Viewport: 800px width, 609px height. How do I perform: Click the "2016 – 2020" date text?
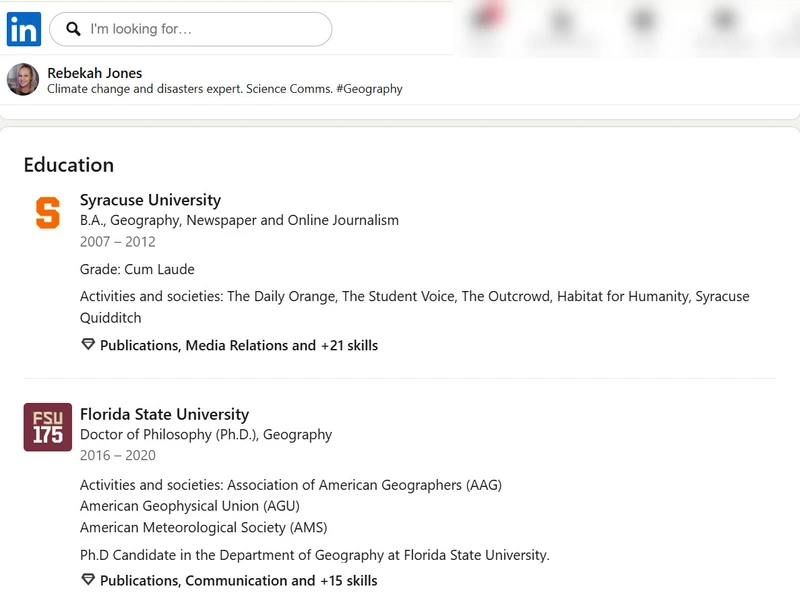117,455
